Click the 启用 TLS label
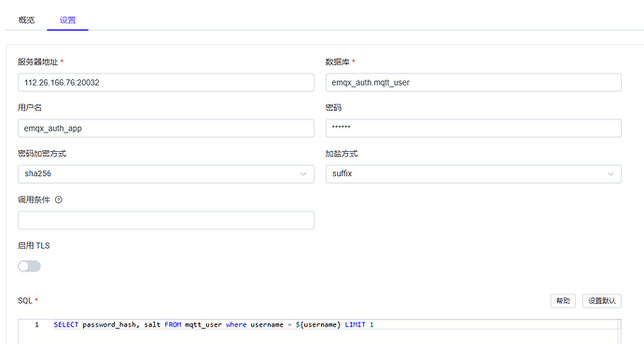Viewport: 644px width, 344px height. click(34, 245)
